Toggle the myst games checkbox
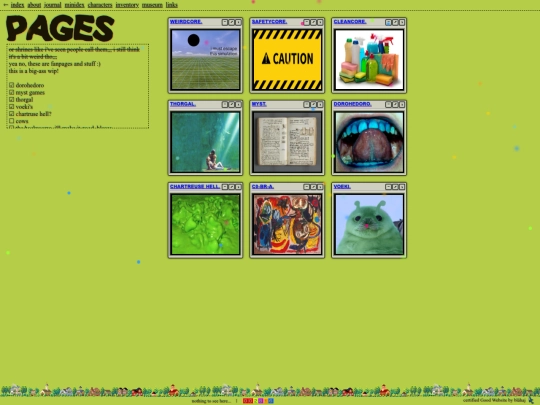This screenshot has height=405, width=540. (x=12, y=92)
